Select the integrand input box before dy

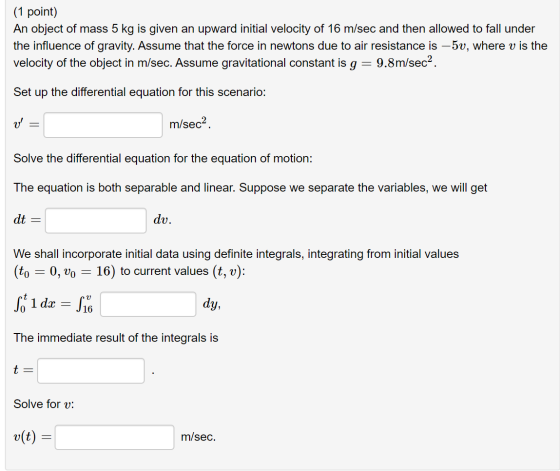[x=148, y=304]
